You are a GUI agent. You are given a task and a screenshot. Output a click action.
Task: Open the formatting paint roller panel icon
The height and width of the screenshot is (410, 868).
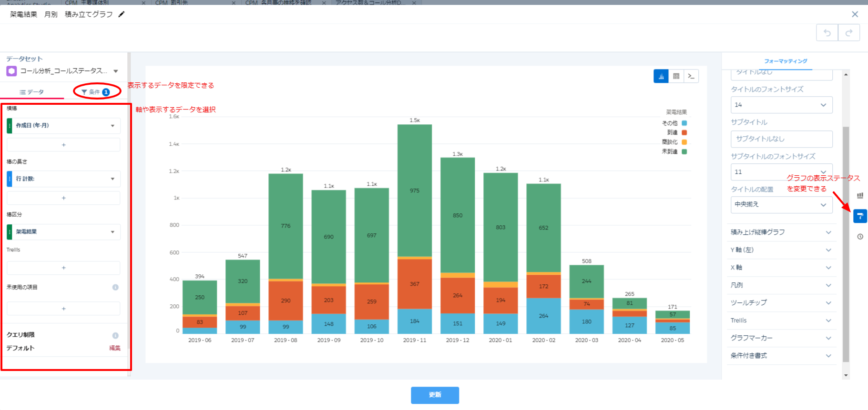click(x=860, y=216)
